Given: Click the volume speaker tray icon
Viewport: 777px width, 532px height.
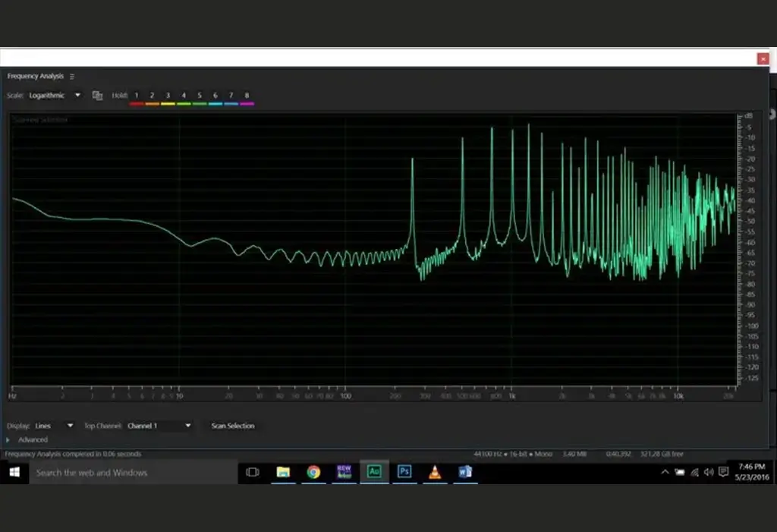Looking at the screenshot, I should pyautogui.click(x=709, y=472).
